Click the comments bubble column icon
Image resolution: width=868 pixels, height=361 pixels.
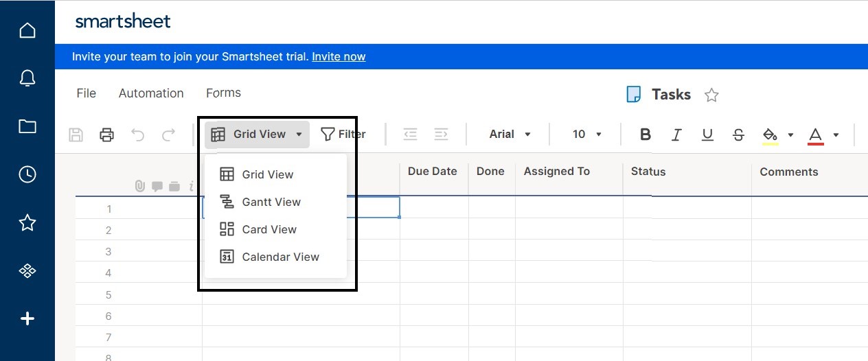click(157, 186)
